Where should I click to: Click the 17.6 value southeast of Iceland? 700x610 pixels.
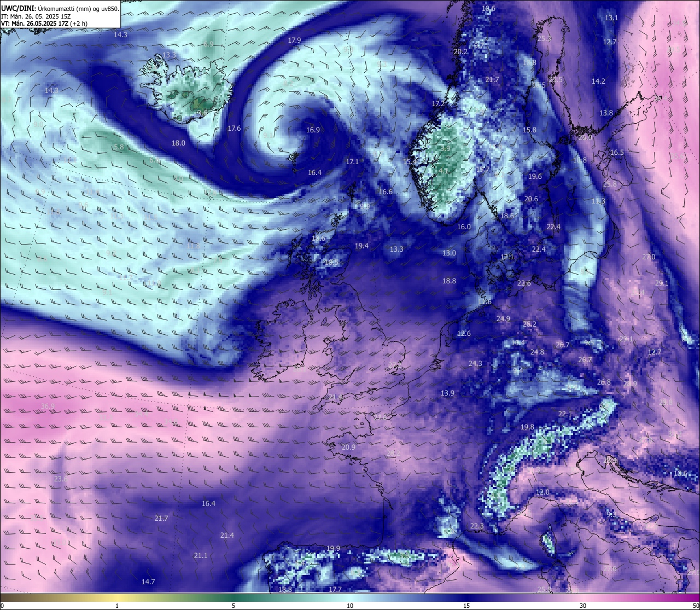pyautogui.click(x=234, y=129)
